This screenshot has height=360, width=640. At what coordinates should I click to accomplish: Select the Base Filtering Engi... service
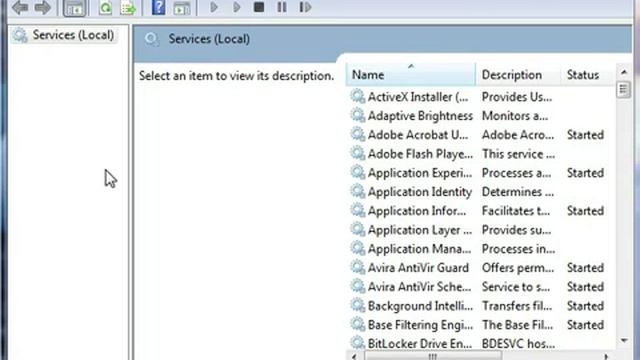420,325
